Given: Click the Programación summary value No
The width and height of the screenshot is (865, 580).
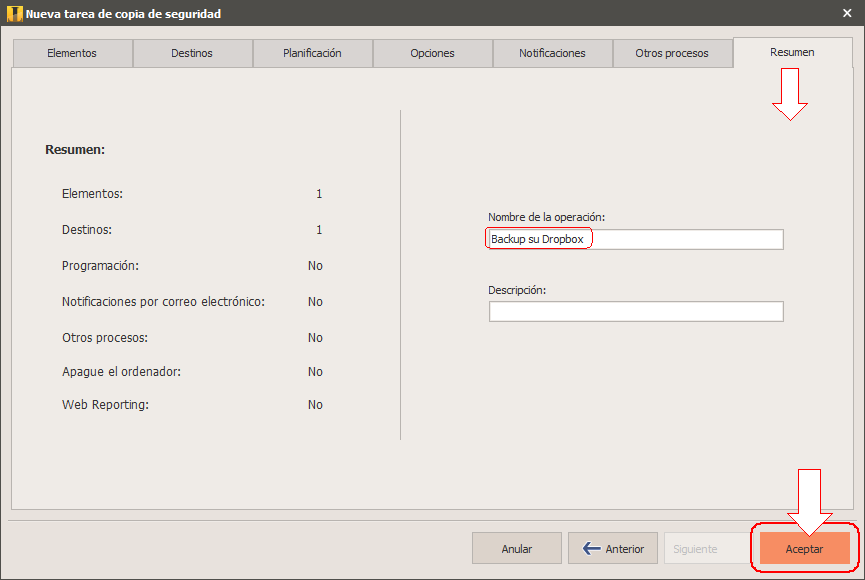Looking at the screenshot, I should [x=315, y=266].
